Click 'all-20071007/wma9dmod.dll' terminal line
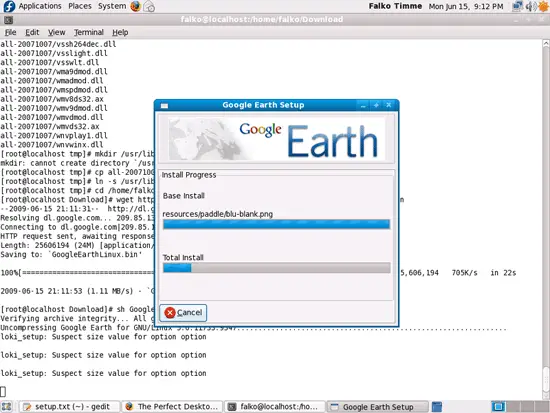 point(54,72)
